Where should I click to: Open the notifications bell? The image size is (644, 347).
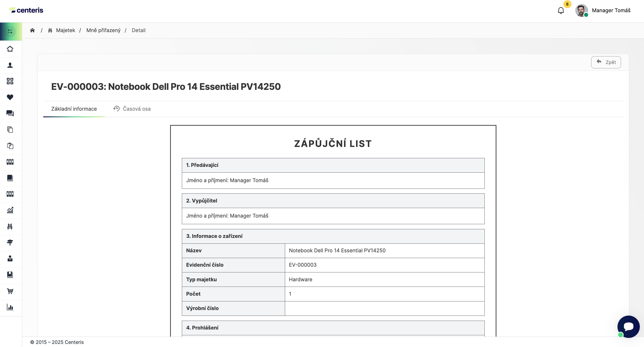coord(561,11)
